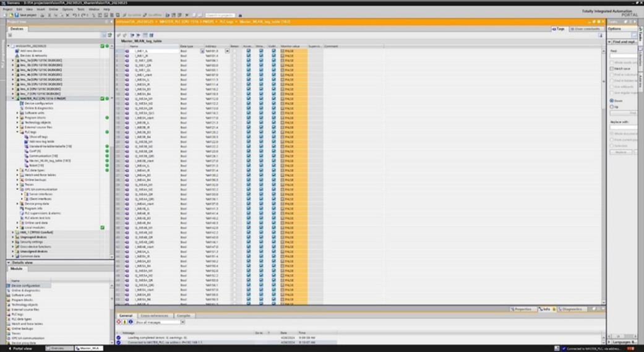Click the Search in project field

click(x=220, y=15)
